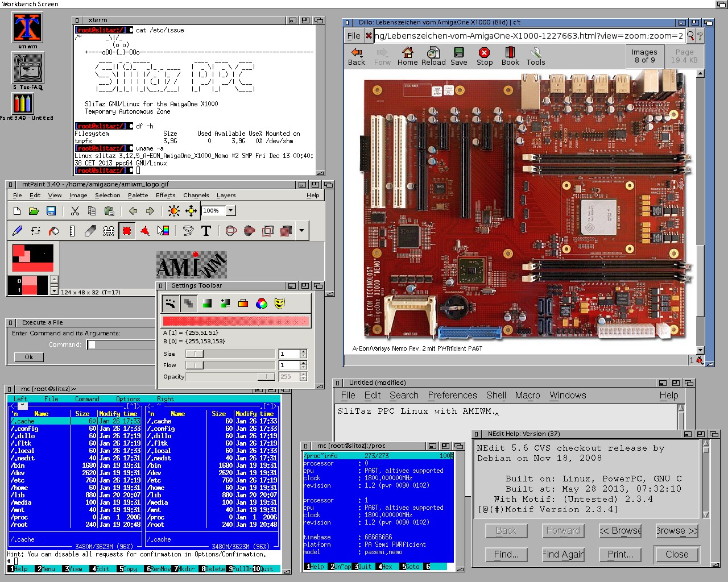Click the floppy Save icon in mtPaint
Image resolution: width=728 pixels, height=582 pixels.
(51, 211)
